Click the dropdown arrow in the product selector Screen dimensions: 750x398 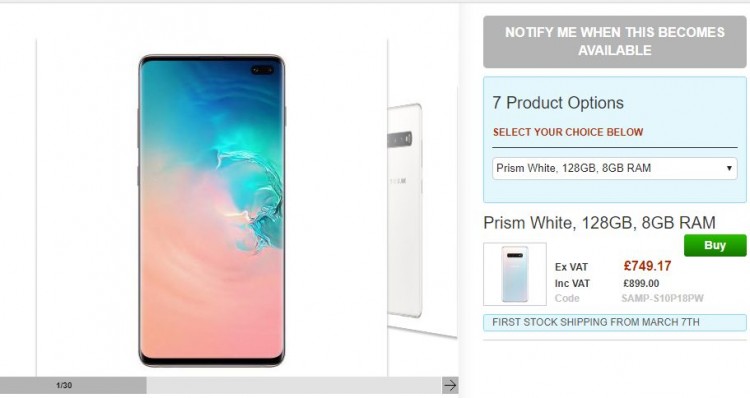(729, 168)
